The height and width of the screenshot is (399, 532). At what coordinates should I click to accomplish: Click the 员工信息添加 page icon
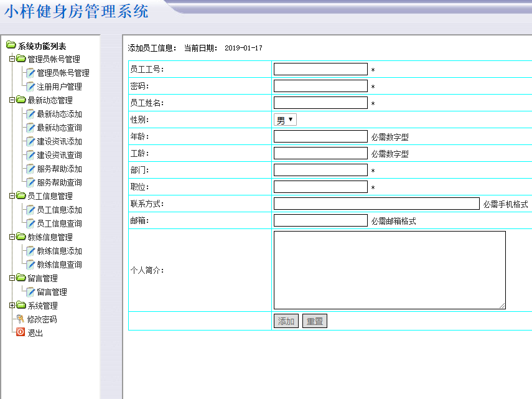click(30, 210)
